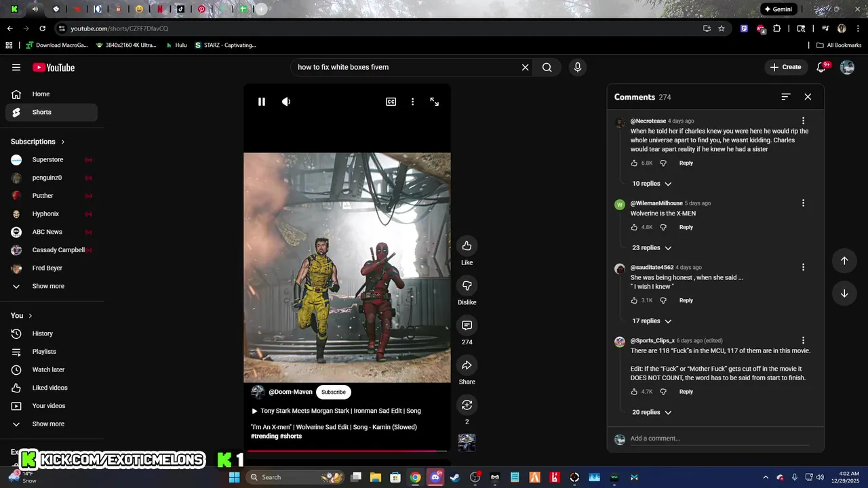Image resolution: width=868 pixels, height=488 pixels.
Task: Reload the page in Chrome
Action: click(x=42, y=28)
